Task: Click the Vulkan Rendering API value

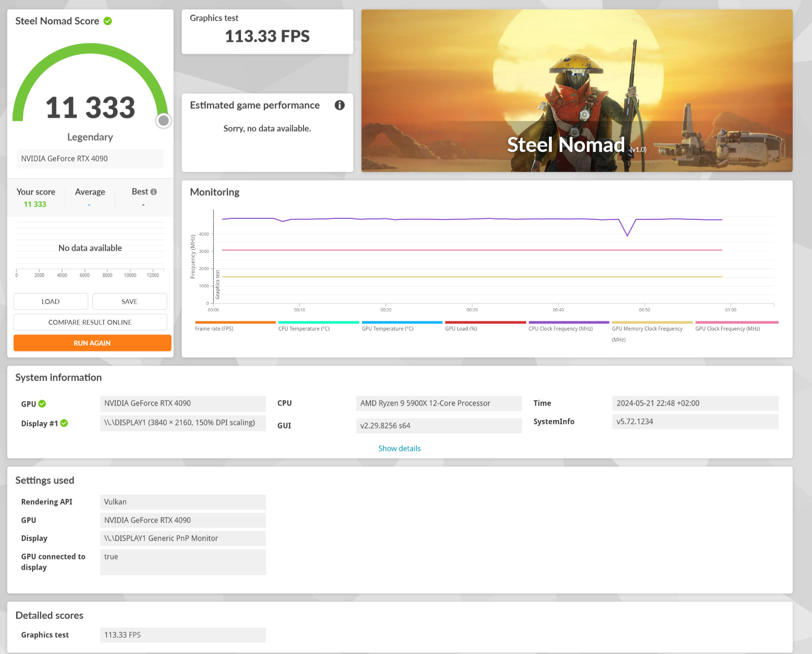Action: tap(183, 502)
